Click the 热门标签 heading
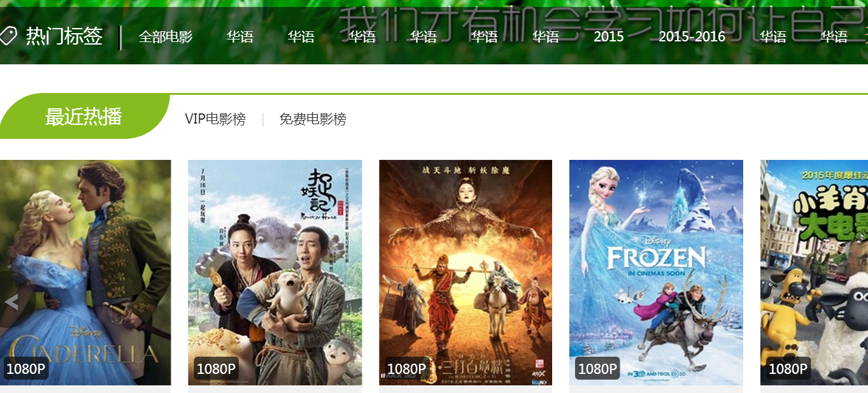 (x=64, y=37)
